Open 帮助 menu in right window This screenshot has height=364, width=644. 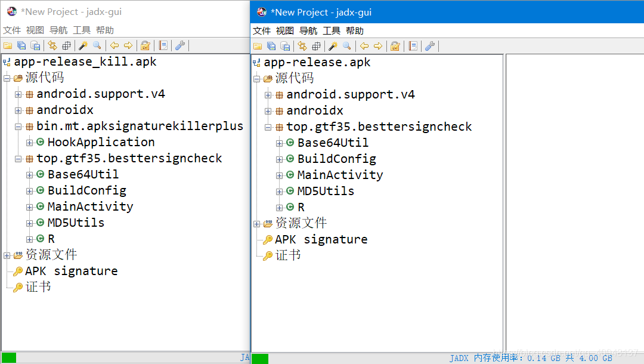[x=355, y=31]
